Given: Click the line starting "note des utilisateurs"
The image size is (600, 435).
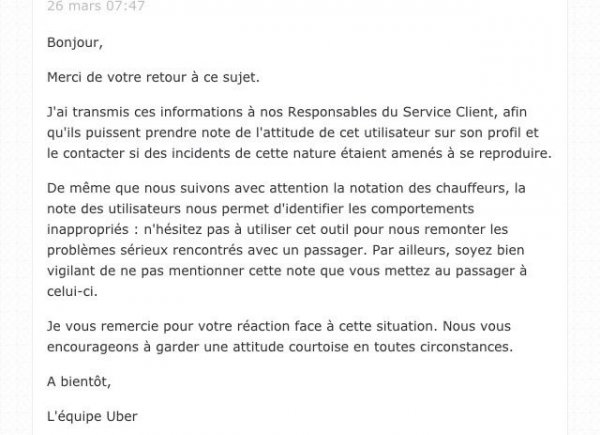Looking at the screenshot, I should [x=261, y=209].
